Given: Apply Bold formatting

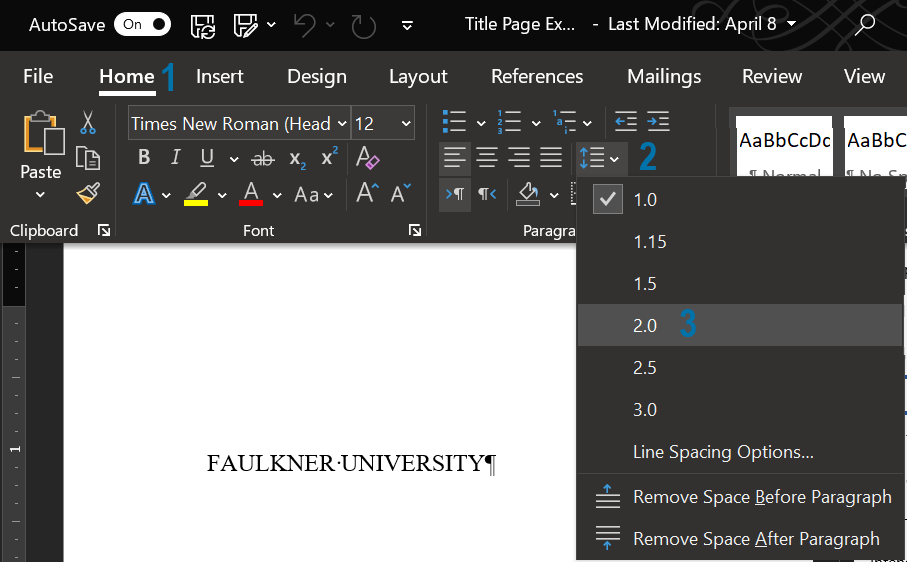Looking at the screenshot, I should 144,158.
